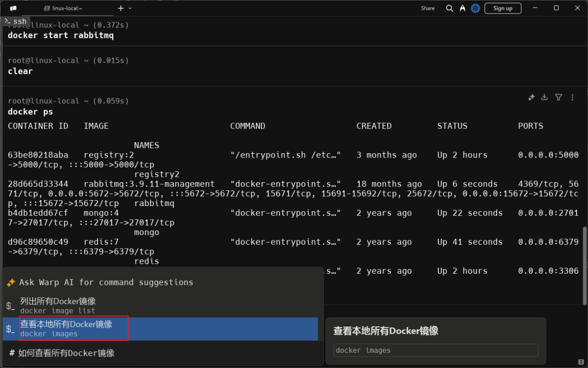Open the three-dot menu on docker ps block
This screenshot has width=588, height=368.
coord(572,97)
